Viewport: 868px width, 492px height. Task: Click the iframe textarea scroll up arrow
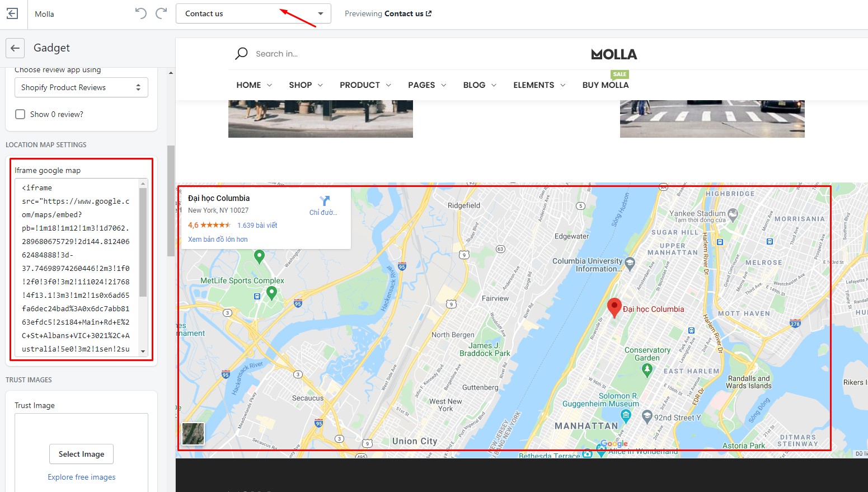(143, 183)
